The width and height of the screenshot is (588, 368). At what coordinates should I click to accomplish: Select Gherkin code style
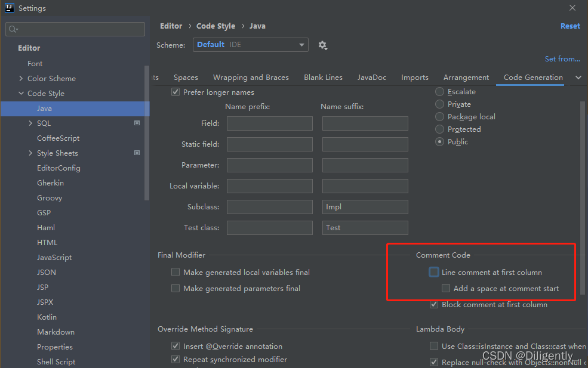coord(50,183)
